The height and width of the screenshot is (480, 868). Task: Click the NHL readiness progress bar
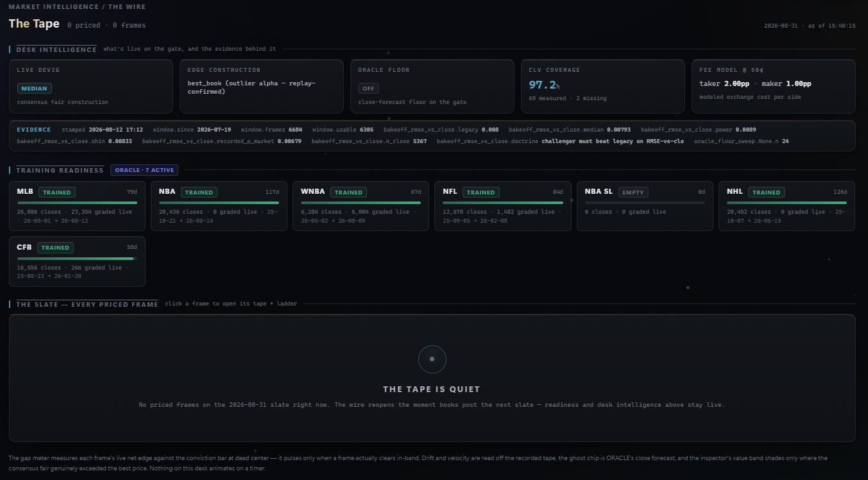tap(787, 203)
